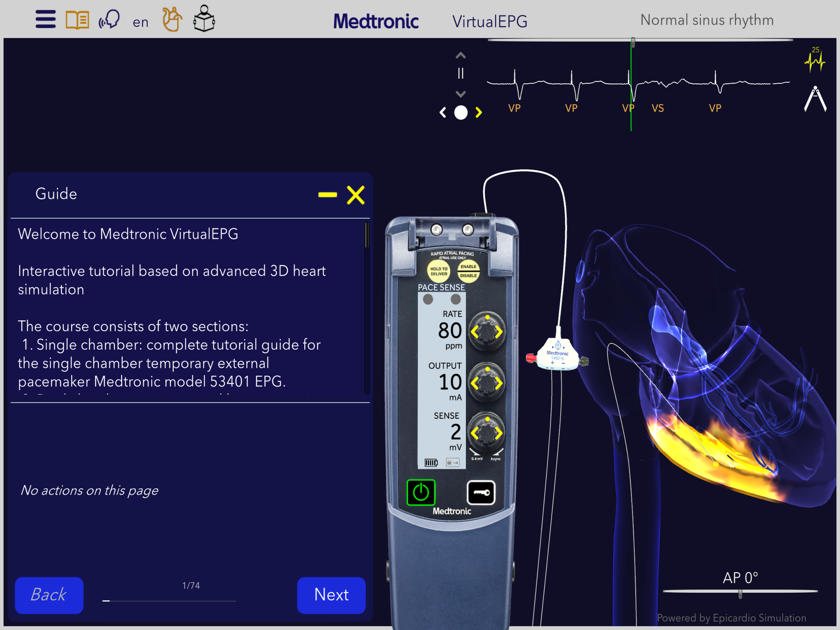Screen dimensions: 840x630
Task: Toggle the ENABLE/DISABLE rapid pacing button
Action: point(468,271)
